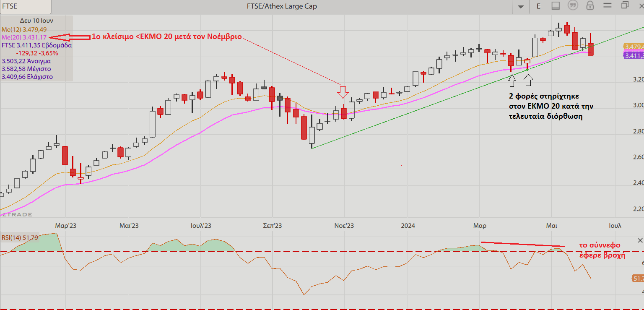This screenshot has width=644, height=310.
Task: Click the orange Me(12) price tag on axis
Action: click(634, 47)
